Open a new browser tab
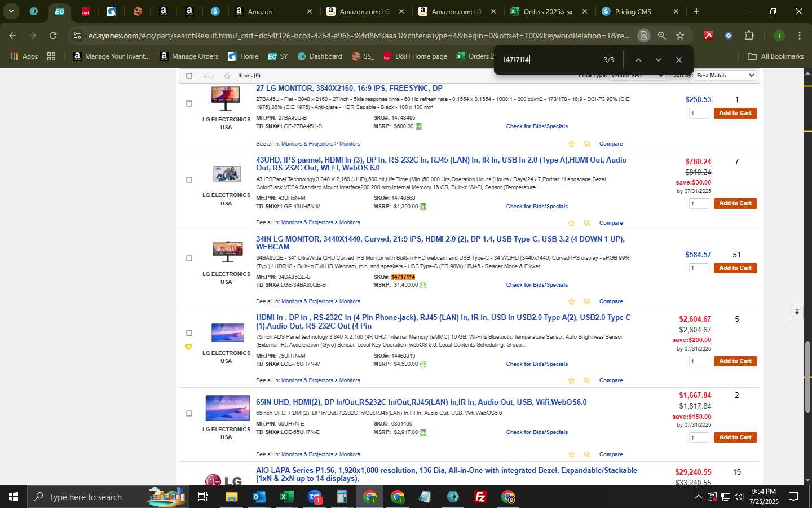The width and height of the screenshot is (812, 508). [x=696, y=11]
